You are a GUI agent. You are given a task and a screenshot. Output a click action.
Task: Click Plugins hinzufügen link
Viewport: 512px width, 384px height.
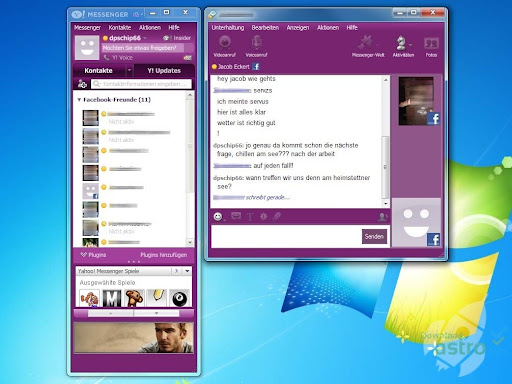[x=164, y=255]
